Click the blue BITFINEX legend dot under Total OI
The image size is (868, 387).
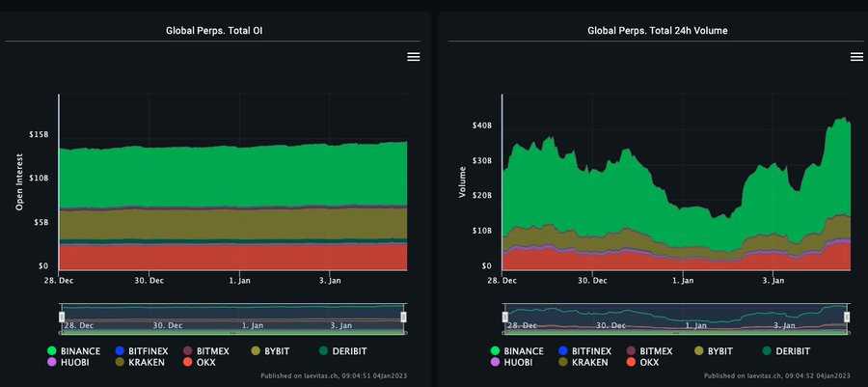(120, 350)
